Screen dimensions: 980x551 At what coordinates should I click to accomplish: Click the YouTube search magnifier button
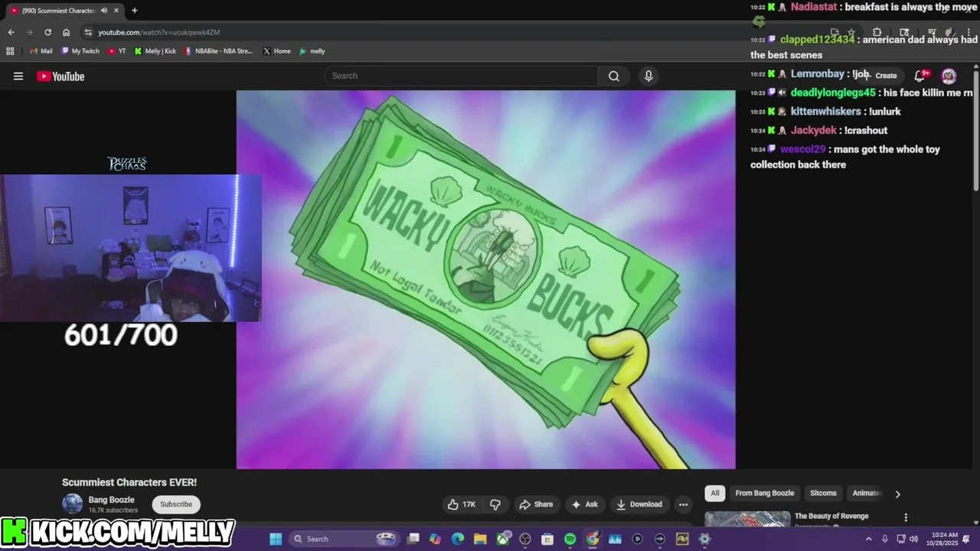(x=614, y=76)
